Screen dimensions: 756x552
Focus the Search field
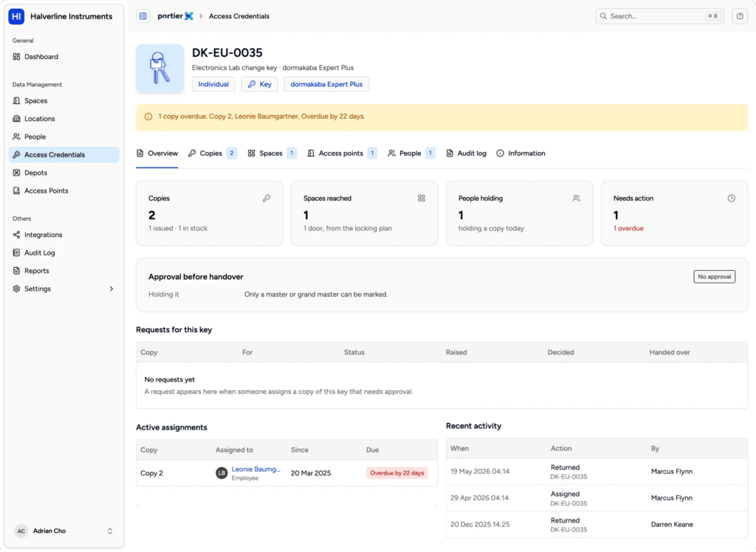659,16
